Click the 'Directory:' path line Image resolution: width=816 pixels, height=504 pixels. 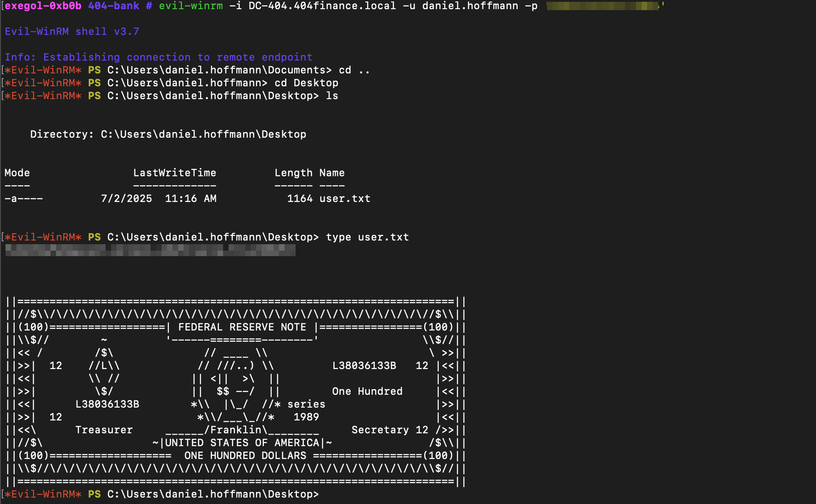pos(168,134)
